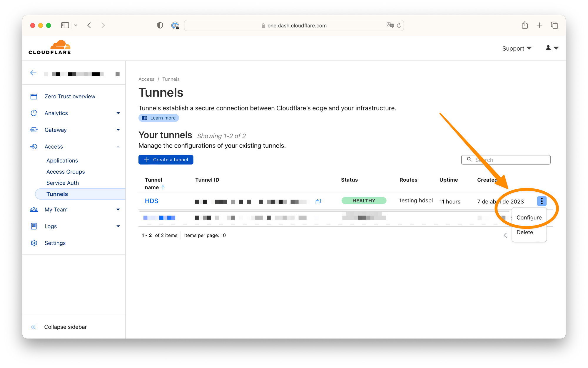The width and height of the screenshot is (588, 368).
Task: Focus the tunnel Search field
Action: tap(506, 160)
